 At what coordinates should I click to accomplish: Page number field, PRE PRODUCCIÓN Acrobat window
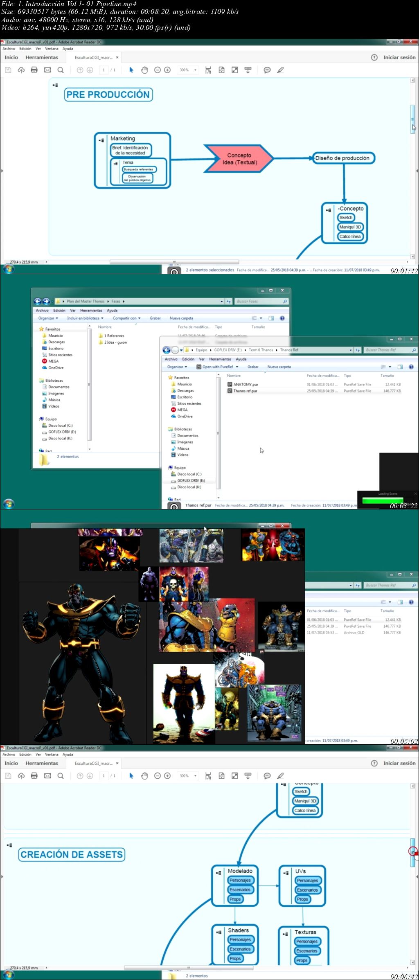[104, 70]
